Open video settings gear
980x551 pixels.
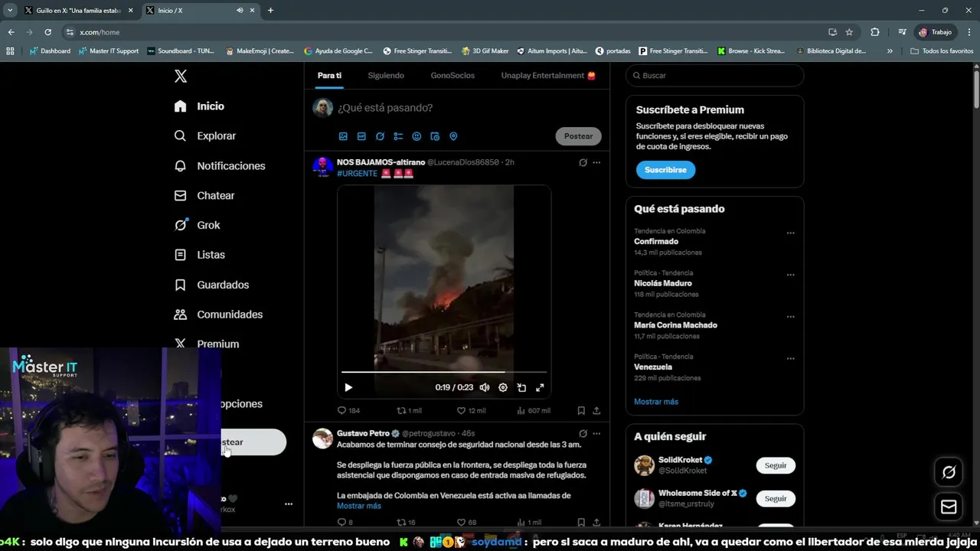point(503,388)
